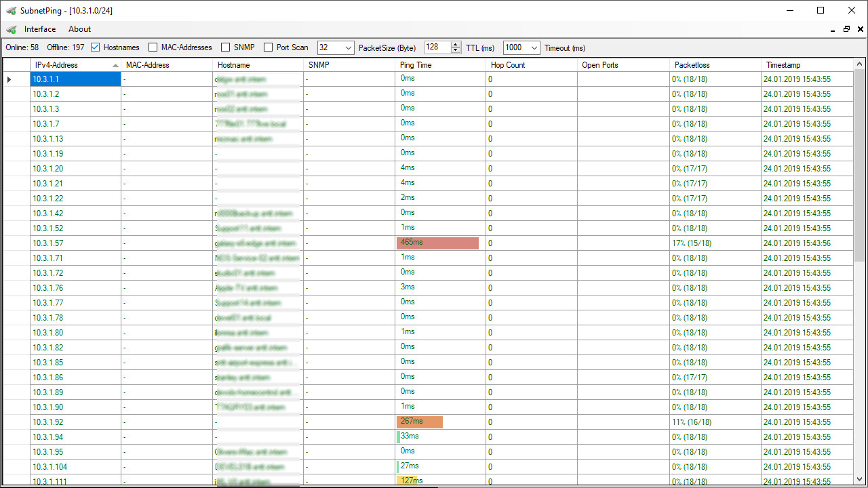Sort by the Hostname column header
The width and height of the screenshot is (868, 488).
coord(258,65)
